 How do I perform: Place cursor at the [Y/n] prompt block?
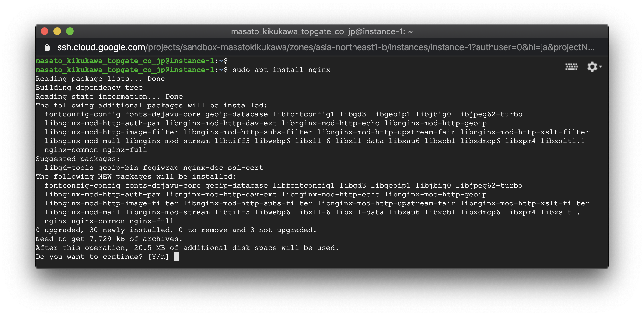(177, 257)
